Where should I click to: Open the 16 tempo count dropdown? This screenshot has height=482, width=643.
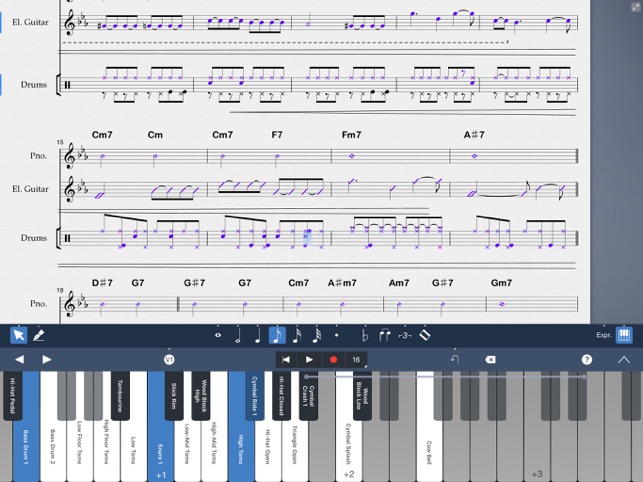tap(356, 359)
